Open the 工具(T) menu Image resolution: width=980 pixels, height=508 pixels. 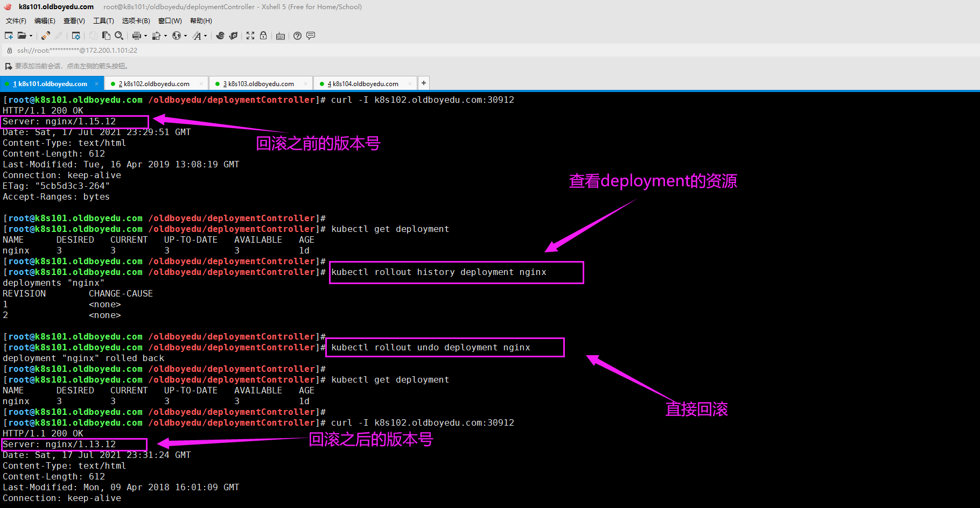click(x=103, y=21)
